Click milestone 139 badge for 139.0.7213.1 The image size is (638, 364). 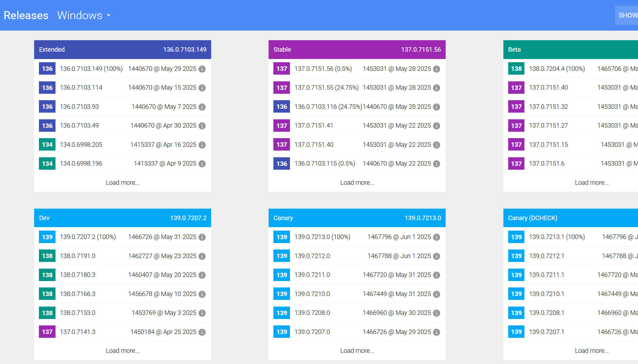[516, 237]
